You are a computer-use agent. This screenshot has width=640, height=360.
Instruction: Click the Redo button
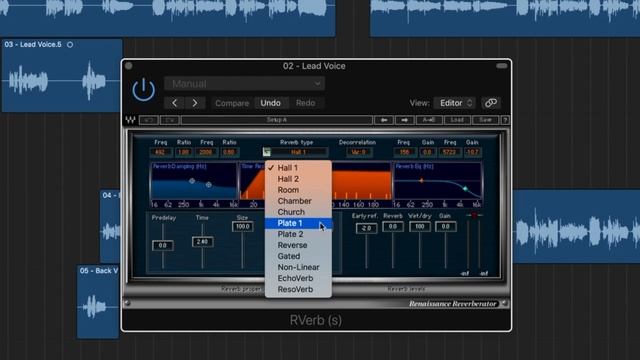(306, 103)
